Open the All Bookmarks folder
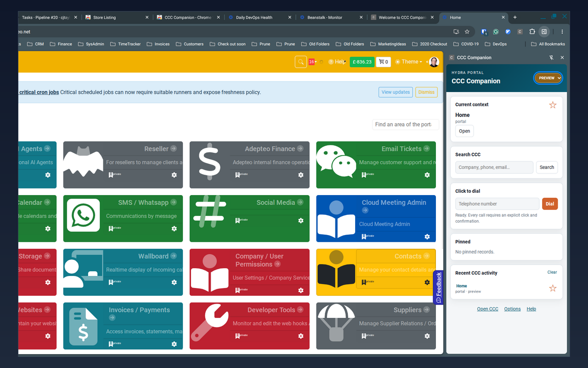The width and height of the screenshot is (588, 368). (548, 44)
